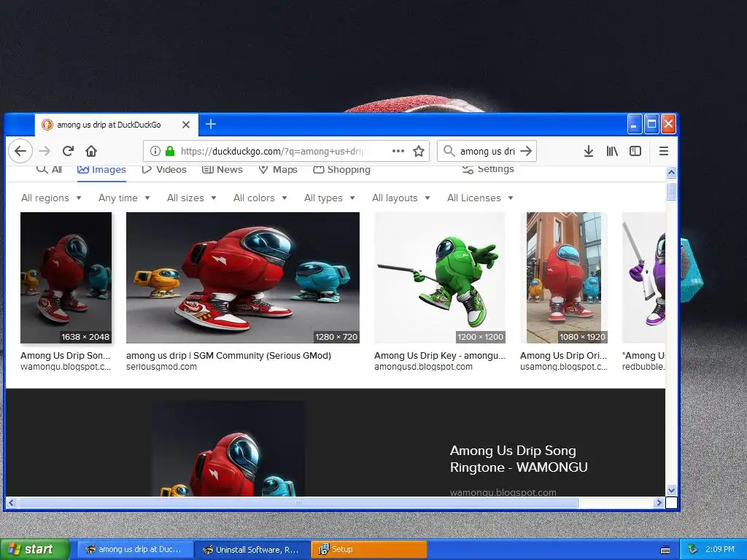This screenshot has width=747, height=560.
Task: Switch to the Videos search tab
Action: point(164,169)
